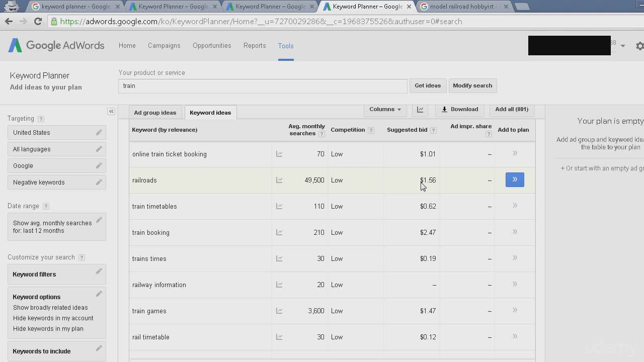Click the Modify search button

tap(472, 85)
